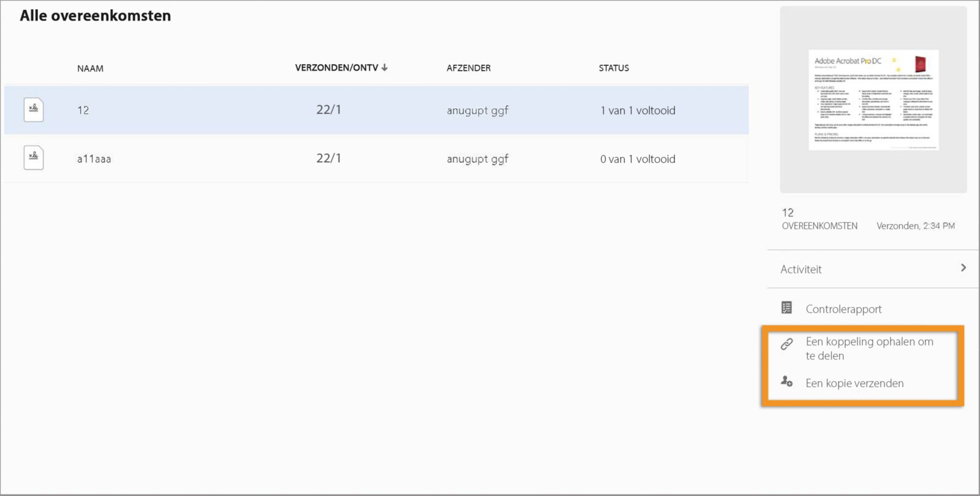Open the Adobe Acrobat Pro DC preview thumbnail
The height and width of the screenshot is (496, 980).
tap(873, 100)
